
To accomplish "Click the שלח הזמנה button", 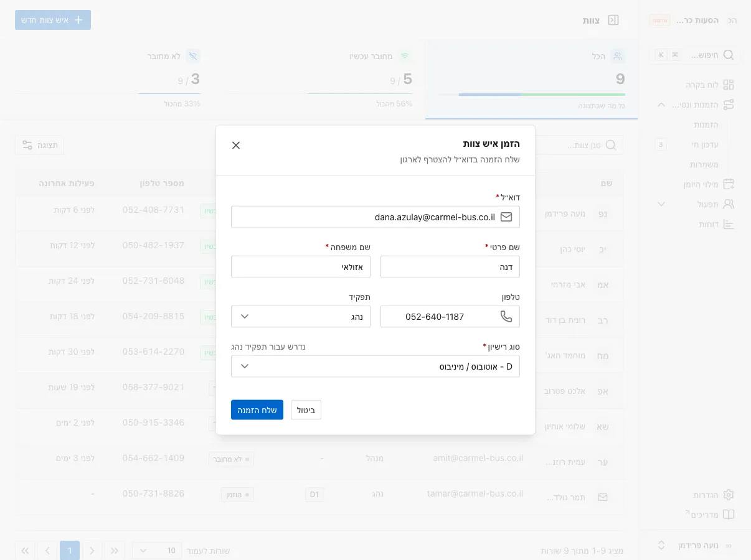I will 257,410.
